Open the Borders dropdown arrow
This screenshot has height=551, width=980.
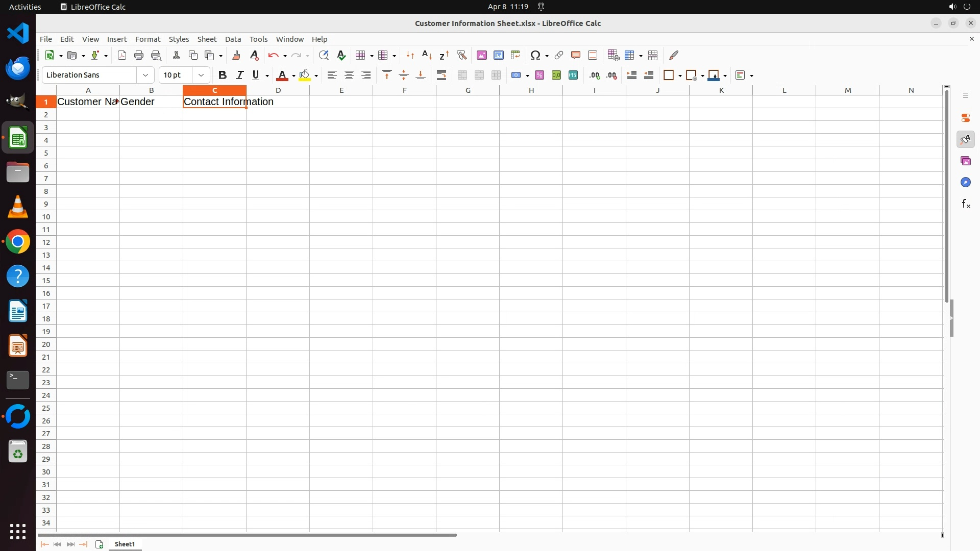[x=680, y=76]
